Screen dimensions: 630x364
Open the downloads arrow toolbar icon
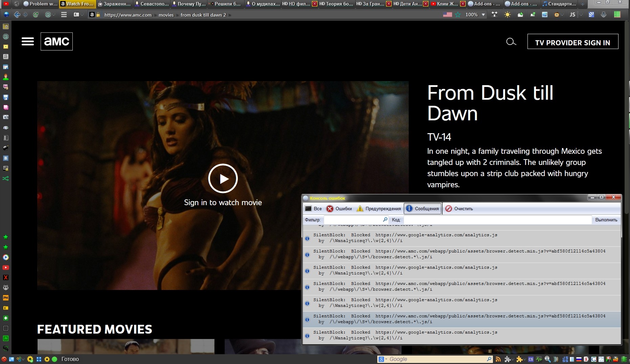pyautogui.click(x=603, y=15)
